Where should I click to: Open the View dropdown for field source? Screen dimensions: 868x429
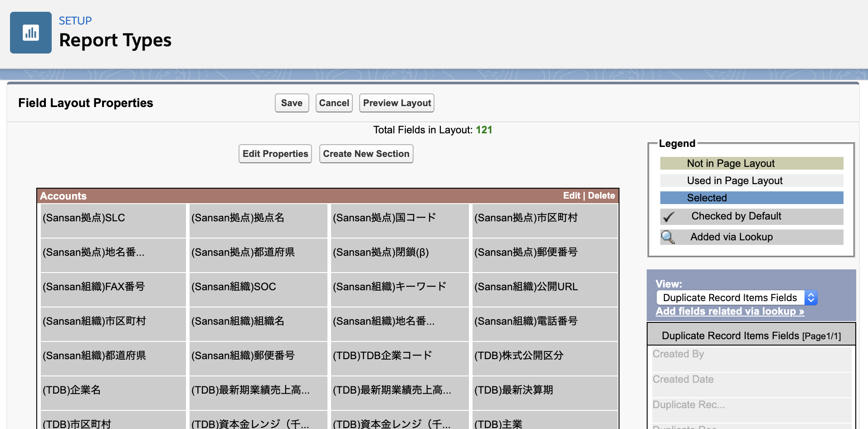pyautogui.click(x=736, y=297)
